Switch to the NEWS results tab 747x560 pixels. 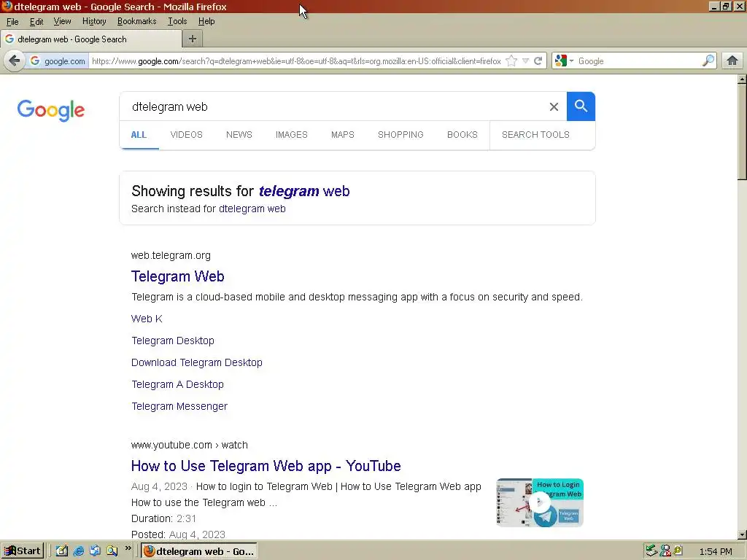click(239, 135)
